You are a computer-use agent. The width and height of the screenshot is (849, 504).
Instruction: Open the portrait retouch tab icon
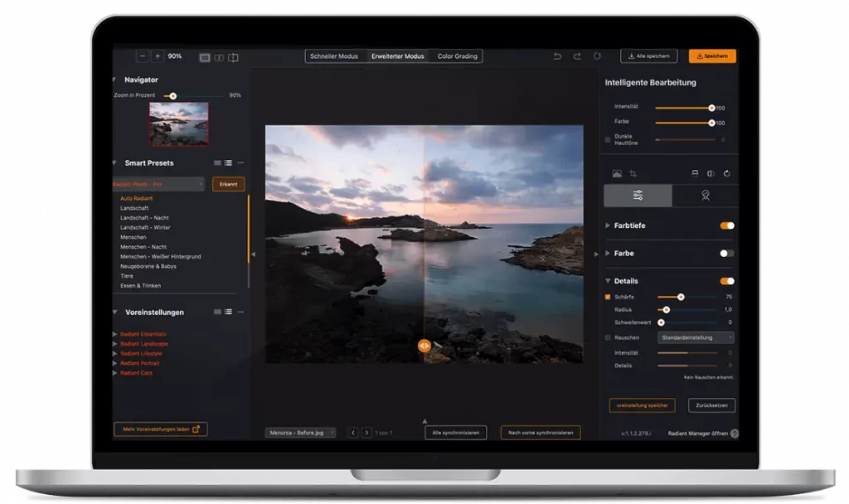(705, 196)
